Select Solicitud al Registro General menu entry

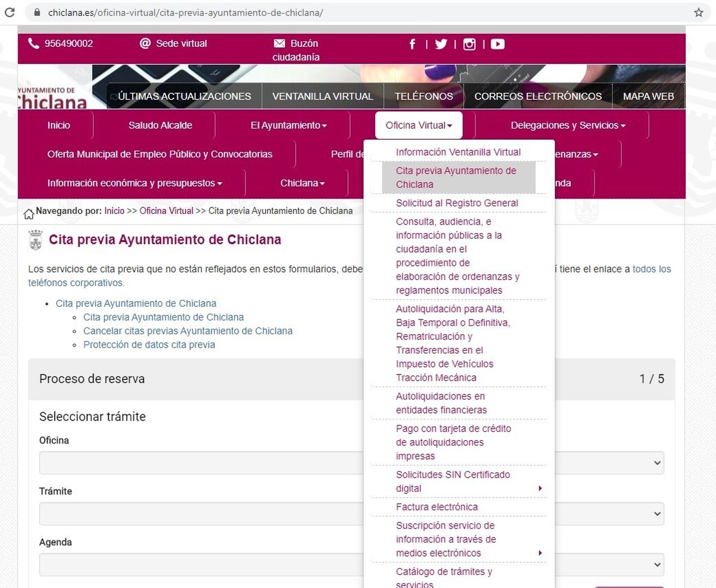[457, 203]
